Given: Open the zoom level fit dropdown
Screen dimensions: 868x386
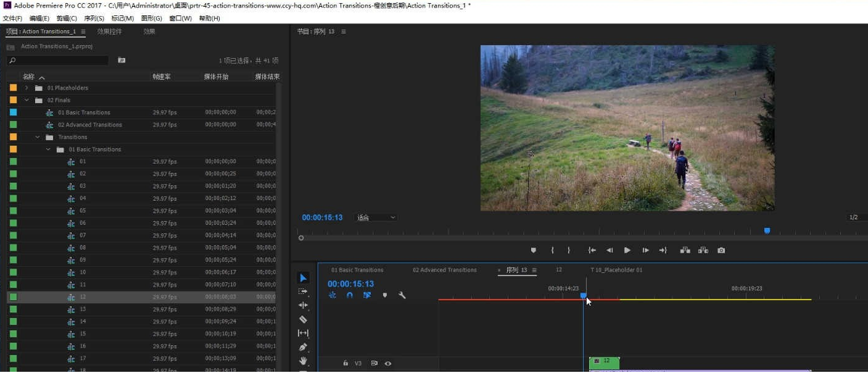Looking at the screenshot, I should click(376, 217).
